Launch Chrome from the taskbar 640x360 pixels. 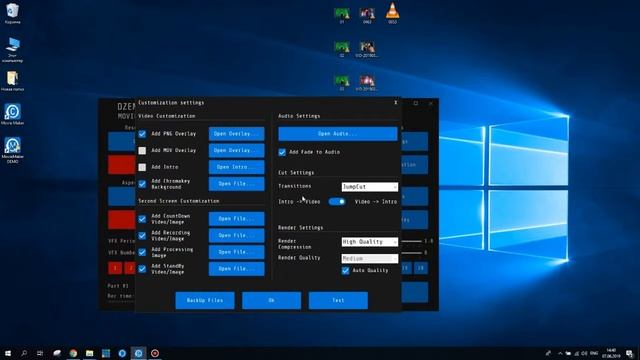(x=73, y=353)
